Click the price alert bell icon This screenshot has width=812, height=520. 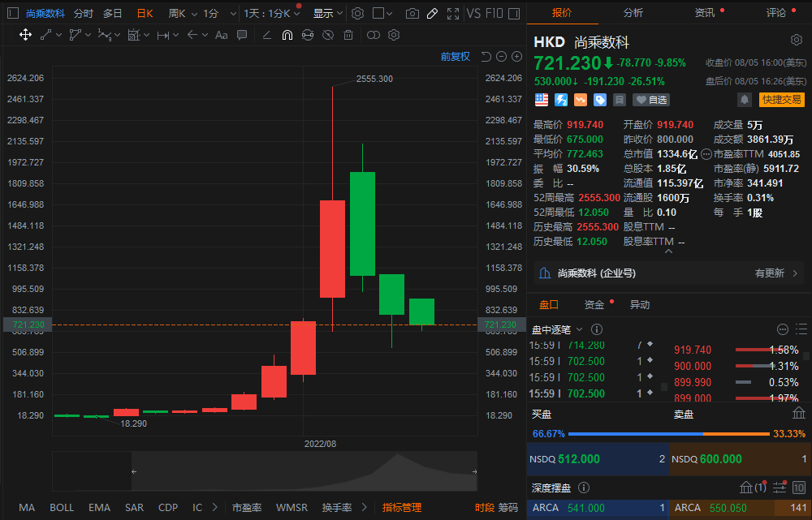pyautogui.click(x=744, y=100)
